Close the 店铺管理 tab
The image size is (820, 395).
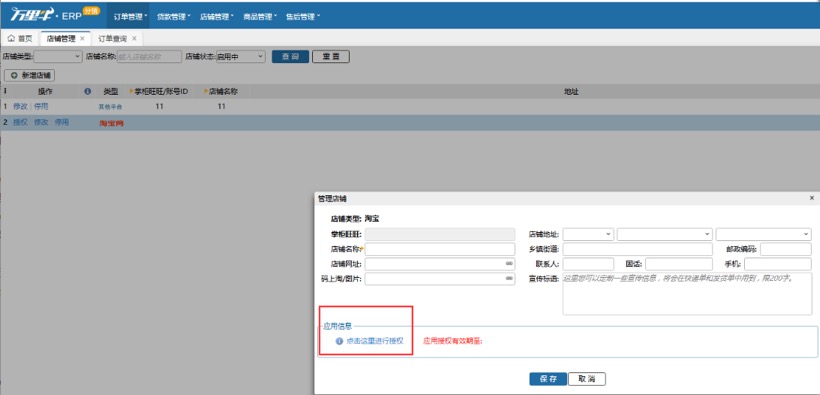(x=82, y=38)
